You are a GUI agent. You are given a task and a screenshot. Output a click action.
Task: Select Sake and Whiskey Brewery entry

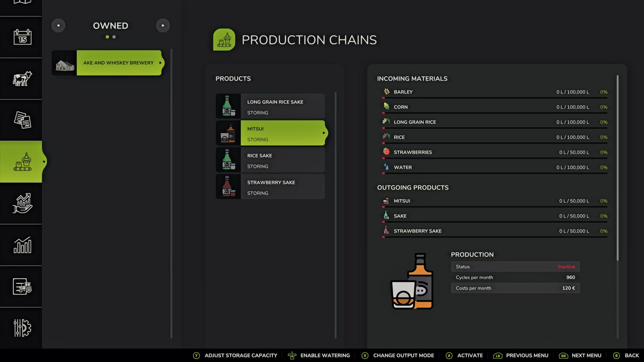point(118,63)
